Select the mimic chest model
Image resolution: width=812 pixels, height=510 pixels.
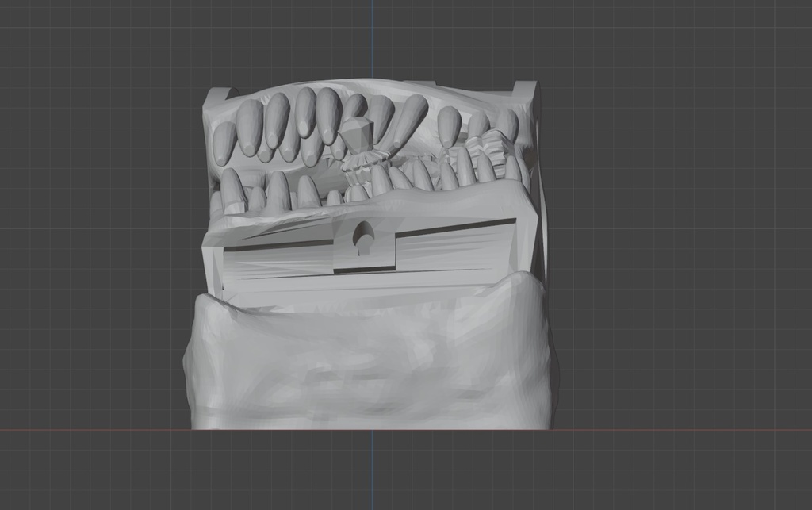373,262
